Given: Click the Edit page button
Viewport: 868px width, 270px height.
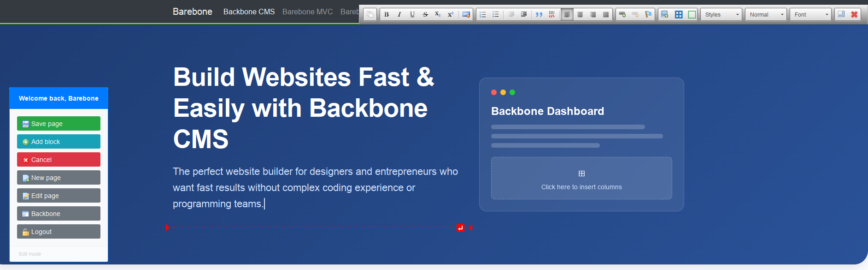Looking at the screenshot, I should click(x=59, y=196).
